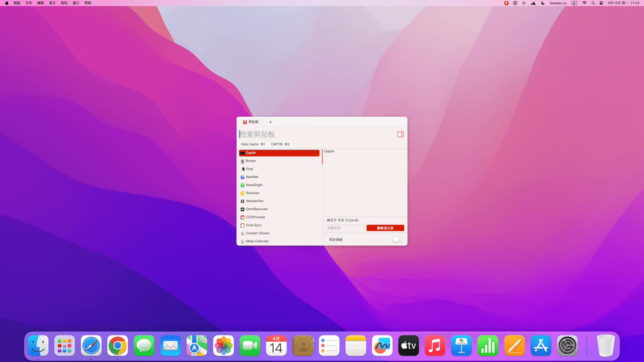Select the Bumpr clipboard entry

click(251, 161)
